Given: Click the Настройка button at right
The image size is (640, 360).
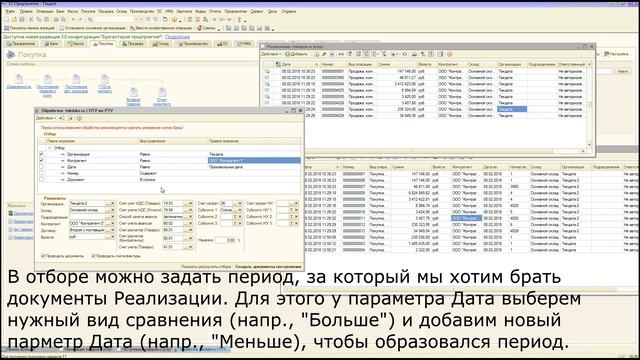Looking at the screenshot, I should (x=617, y=54).
